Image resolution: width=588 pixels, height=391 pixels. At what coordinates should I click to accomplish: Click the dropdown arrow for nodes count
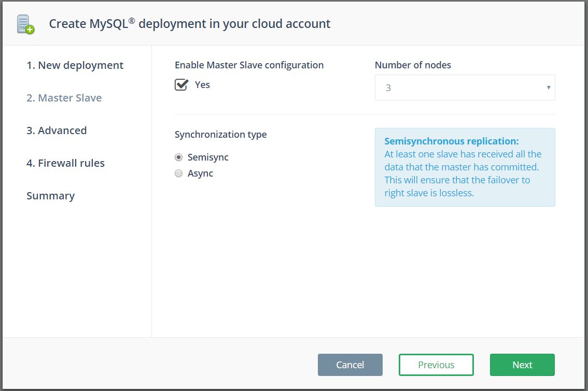(548, 88)
